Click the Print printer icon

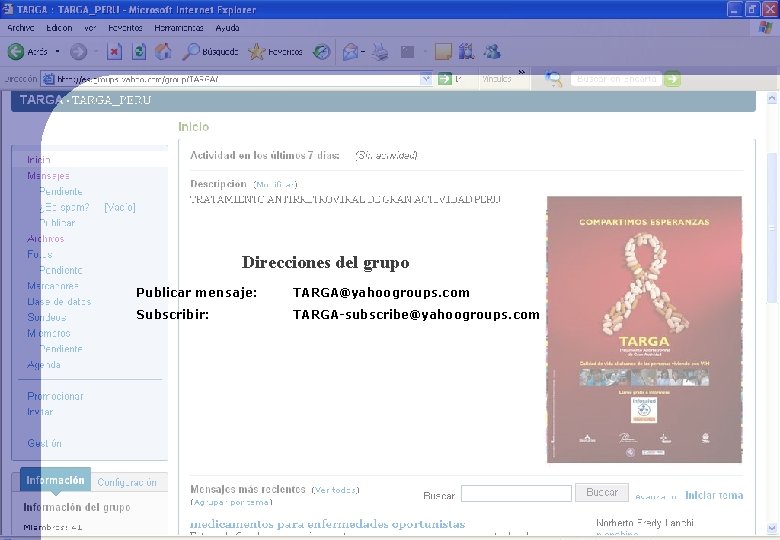381,51
